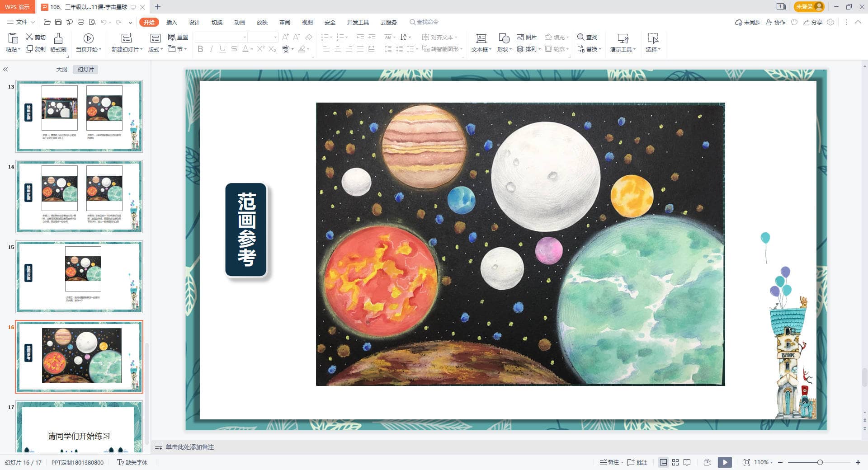Toggle Strikethrough formatting
Viewport: 868px width, 470px height.
point(234,49)
